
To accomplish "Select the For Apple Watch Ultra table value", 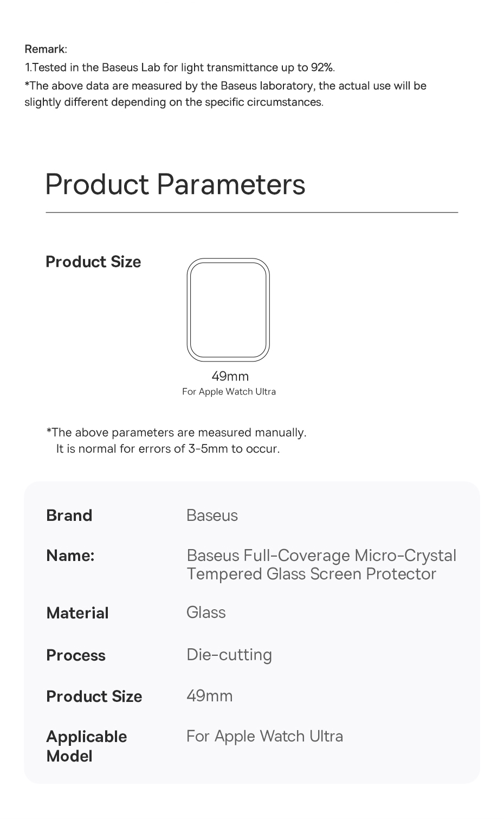I will 264,736.
